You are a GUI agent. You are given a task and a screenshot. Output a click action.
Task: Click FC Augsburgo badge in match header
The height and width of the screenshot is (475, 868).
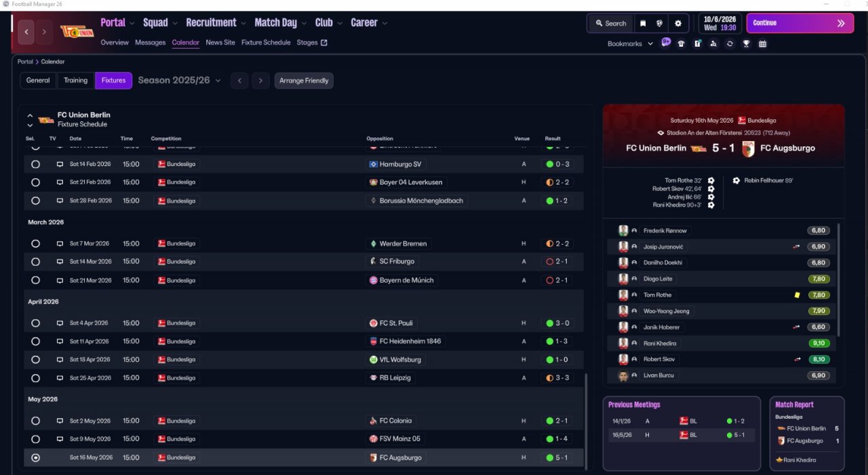pyautogui.click(x=749, y=148)
